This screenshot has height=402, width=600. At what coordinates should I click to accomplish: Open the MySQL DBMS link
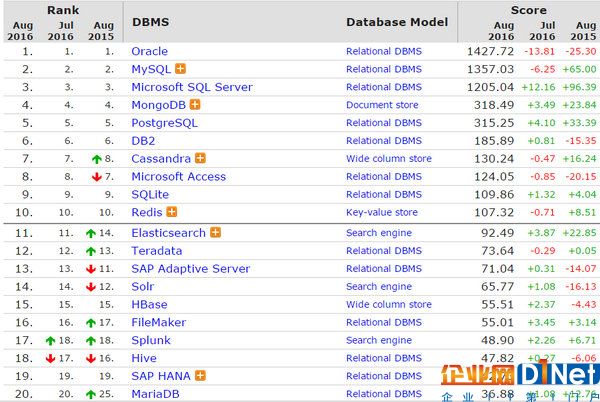tap(151, 69)
